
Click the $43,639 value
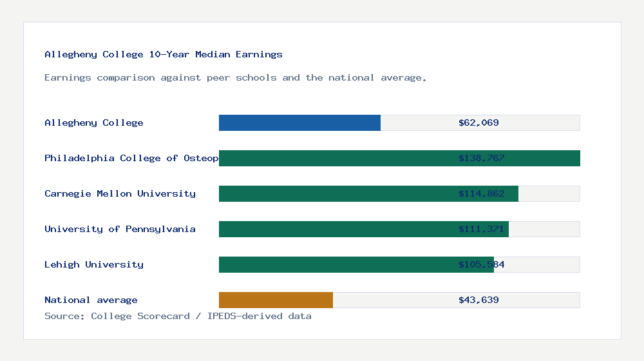point(478,300)
